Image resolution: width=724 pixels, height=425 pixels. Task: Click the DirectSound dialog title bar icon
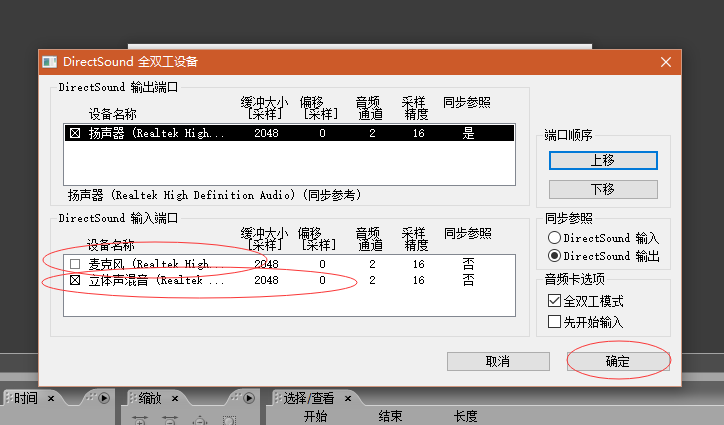pos(49,62)
